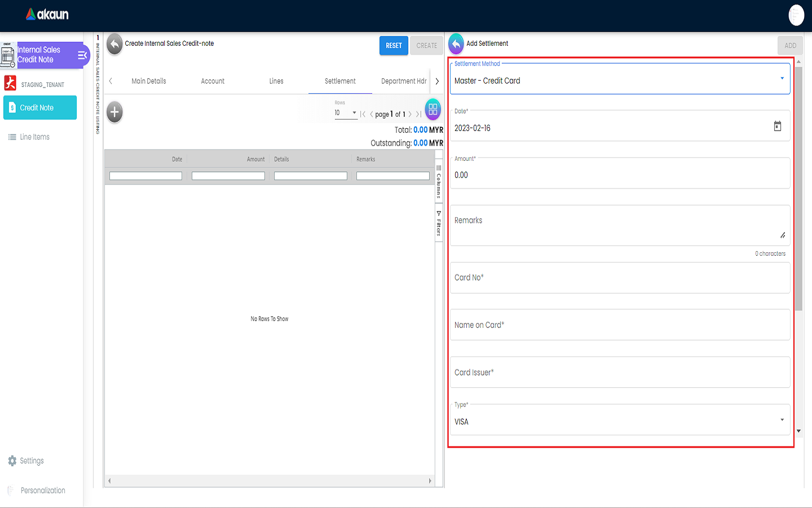Screen dimensions: 812x508
Task: Switch to the Lines tab
Action: [x=276, y=81]
